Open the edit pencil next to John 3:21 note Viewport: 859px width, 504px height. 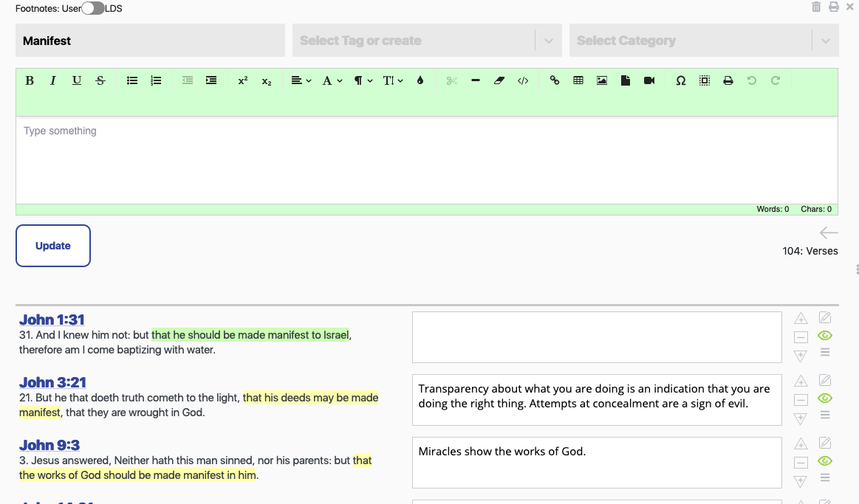coord(825,380)
